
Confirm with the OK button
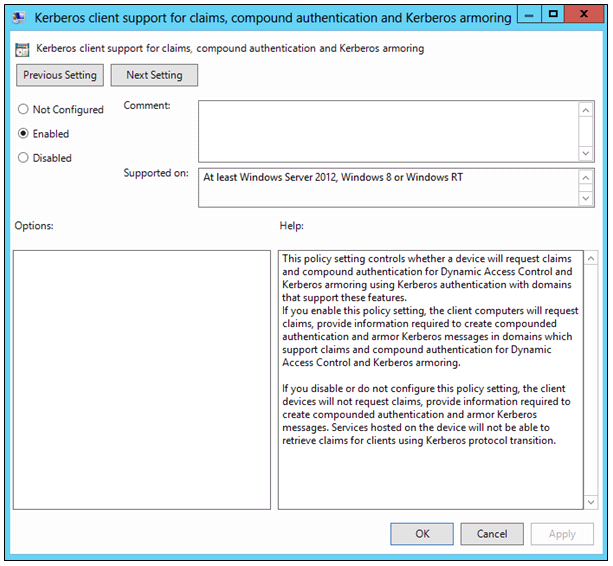(x=422, y=534)
